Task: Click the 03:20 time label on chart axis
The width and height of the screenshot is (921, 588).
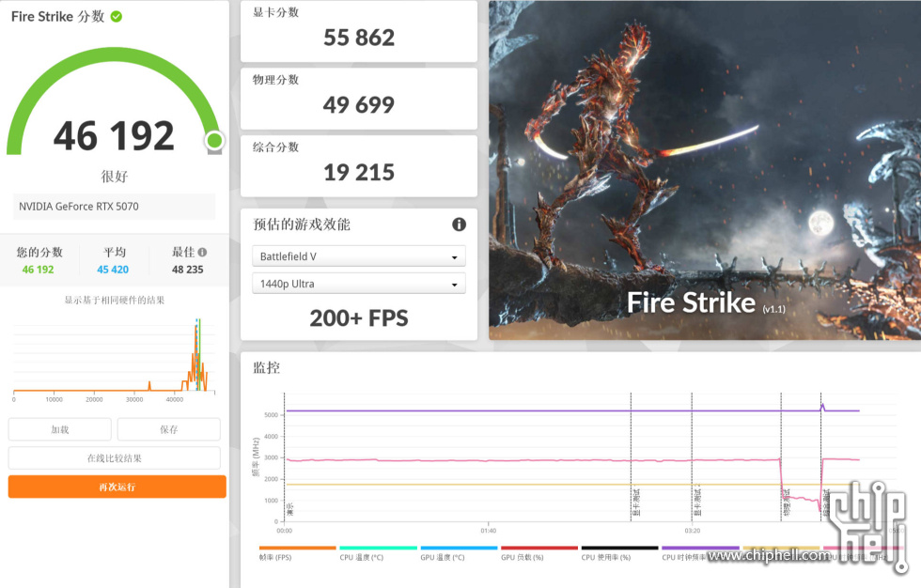Action: [693, 531]
